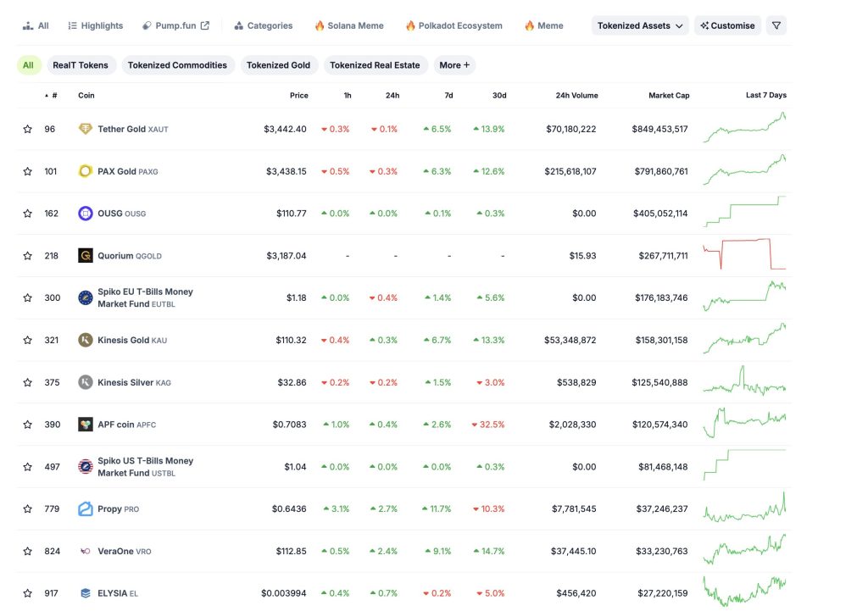The width and height of the screenshot is (868, 611).
Task: Star the Kinesis Silver row
Action: 28,382
